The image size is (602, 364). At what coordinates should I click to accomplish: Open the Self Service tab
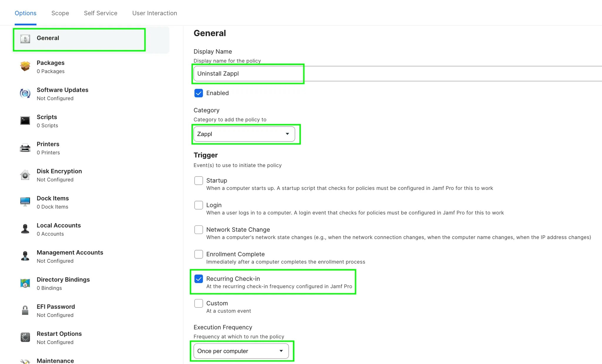coord(101,13)
